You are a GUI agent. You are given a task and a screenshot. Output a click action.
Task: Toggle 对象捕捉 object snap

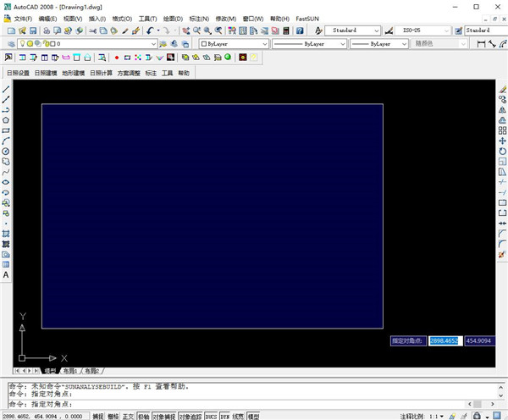click(x=164, y=416)
